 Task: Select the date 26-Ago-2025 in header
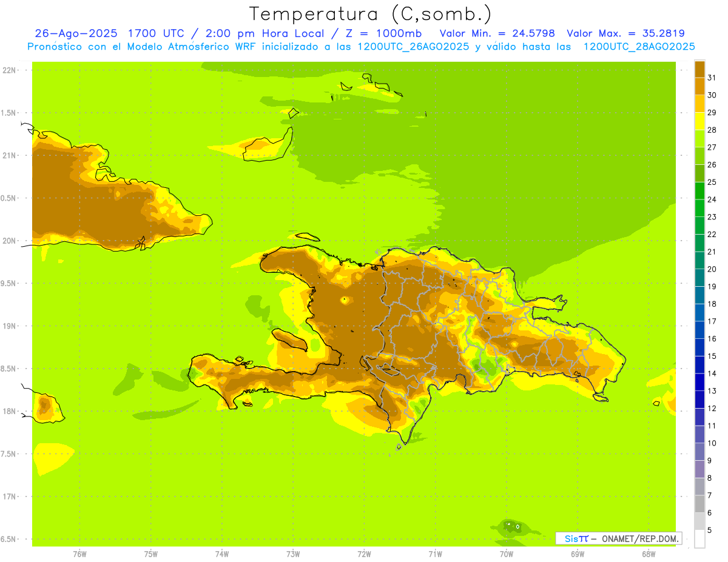pyautogui.click(x=76, y=33)
